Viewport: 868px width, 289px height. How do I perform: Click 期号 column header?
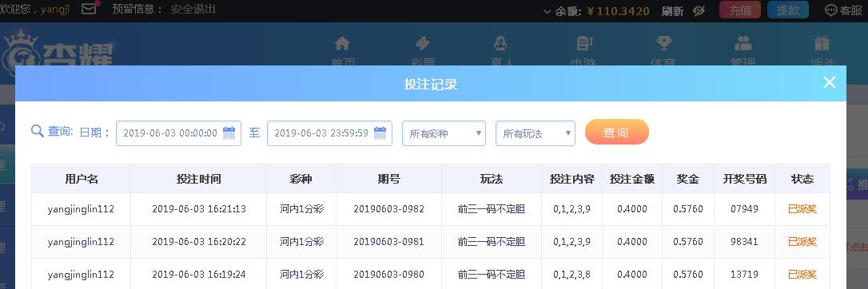388,179
